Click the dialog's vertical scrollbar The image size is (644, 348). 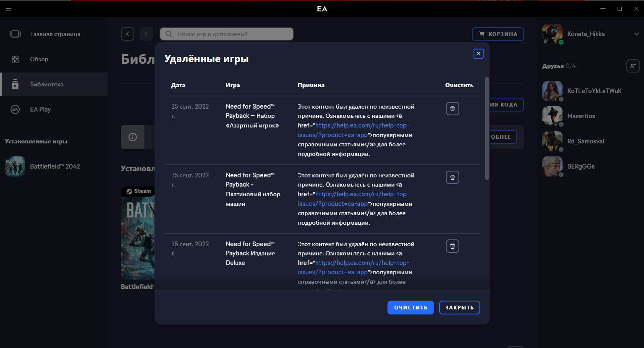point(487,128)
